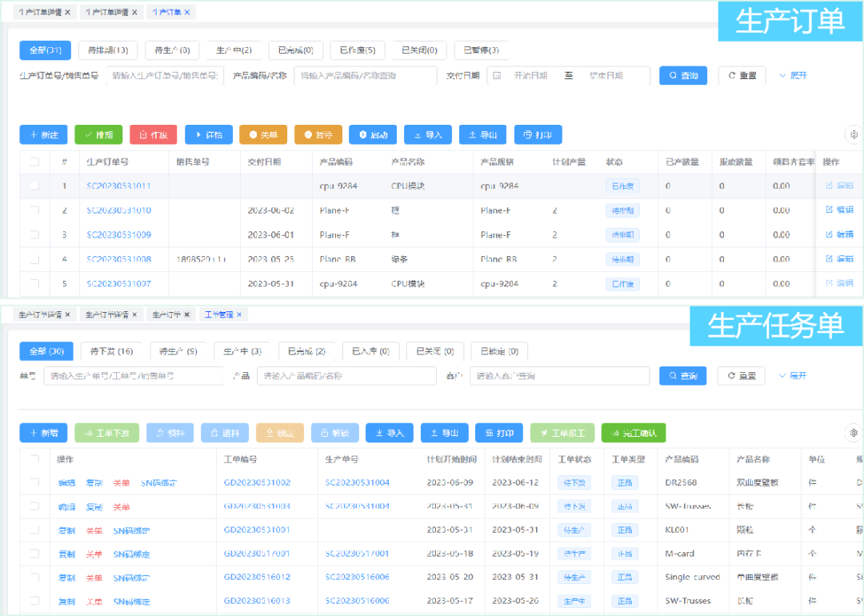Click edit icon for order SC20230531010
Viewport: 864px width, 616px height.
[x=839, y=210]
